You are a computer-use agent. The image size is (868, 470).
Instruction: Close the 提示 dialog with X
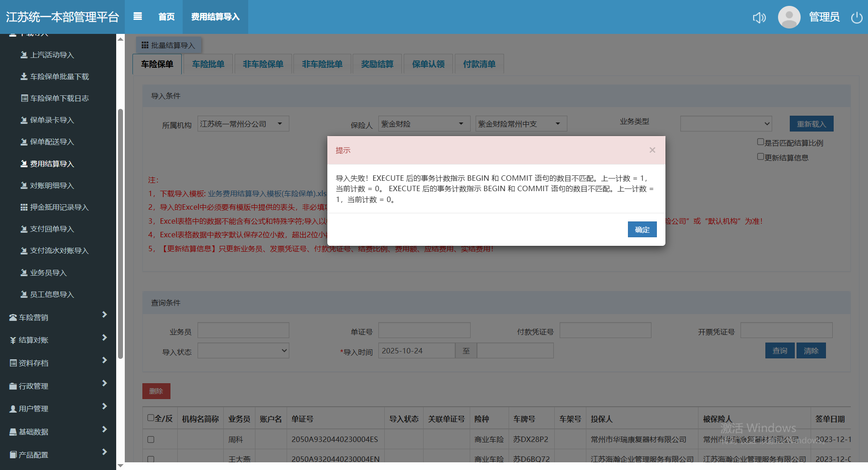click(x=652, y=150)
